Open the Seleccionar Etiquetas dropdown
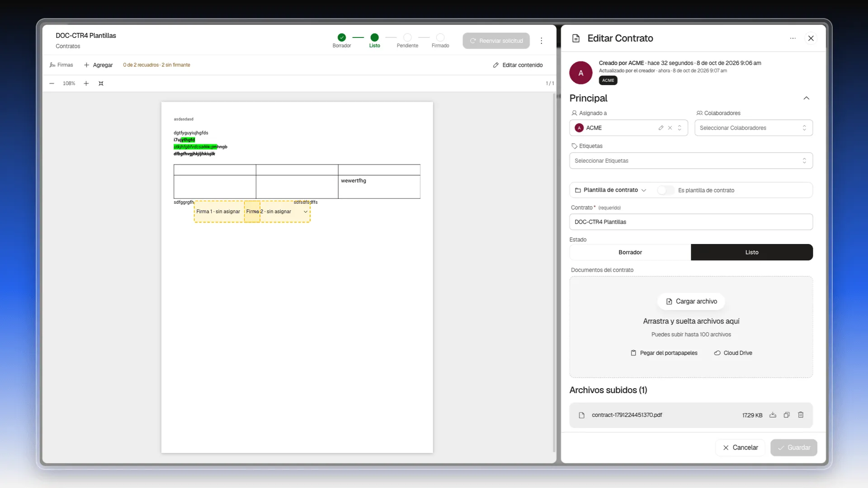Image resolution: width=868 pixels, height=488 pixels. (691, 161)
